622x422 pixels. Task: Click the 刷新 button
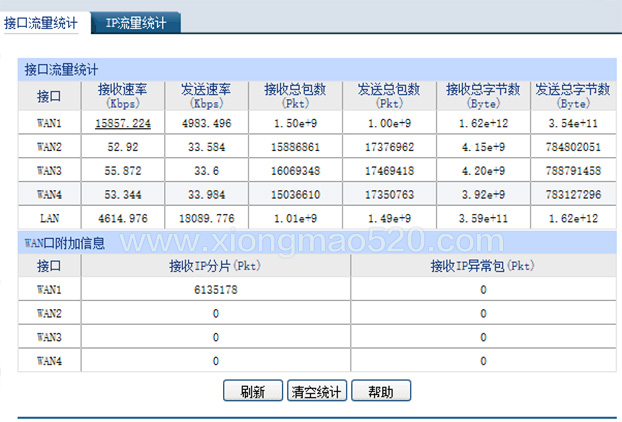pyautogui.click(x=253, y=391)
